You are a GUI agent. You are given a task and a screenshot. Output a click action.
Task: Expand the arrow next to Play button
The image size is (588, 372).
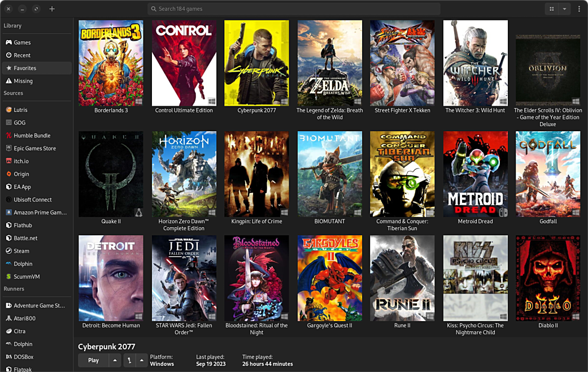point(115,360)
